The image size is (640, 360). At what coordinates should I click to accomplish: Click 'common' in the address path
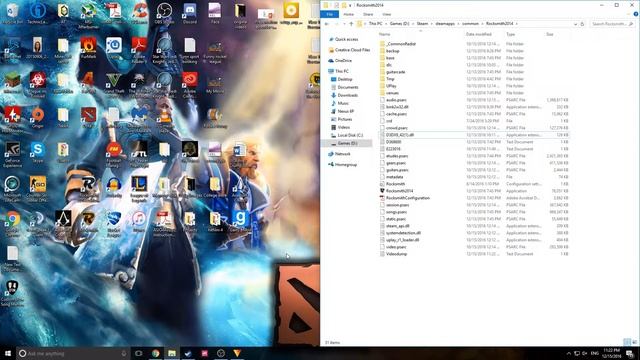(470, 24)
